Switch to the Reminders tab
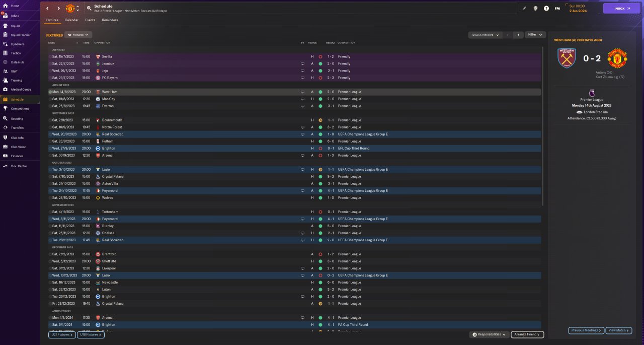The image size is (644, 345). point(110,20)
